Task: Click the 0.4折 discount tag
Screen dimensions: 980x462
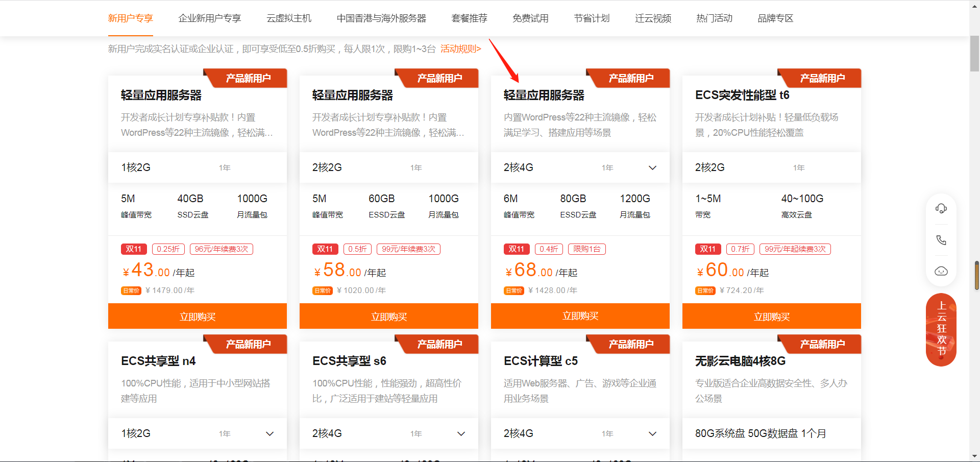Action: point(549,249)
